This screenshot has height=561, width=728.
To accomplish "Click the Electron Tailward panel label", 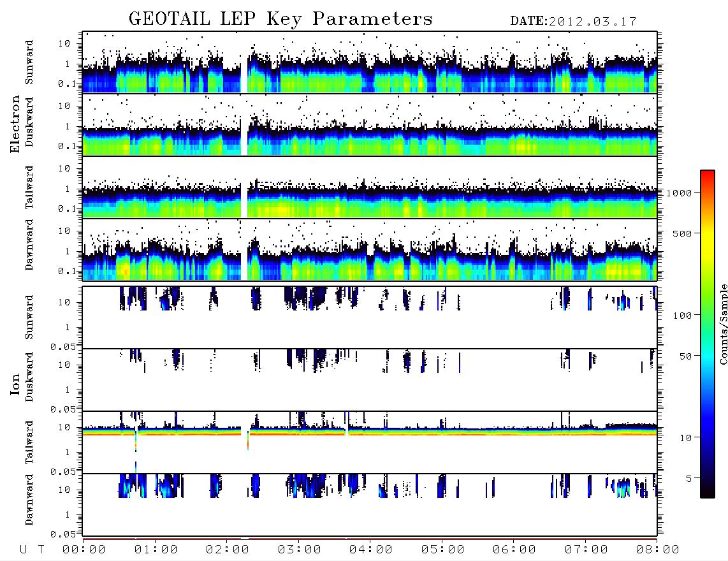I will pos(29,187).
